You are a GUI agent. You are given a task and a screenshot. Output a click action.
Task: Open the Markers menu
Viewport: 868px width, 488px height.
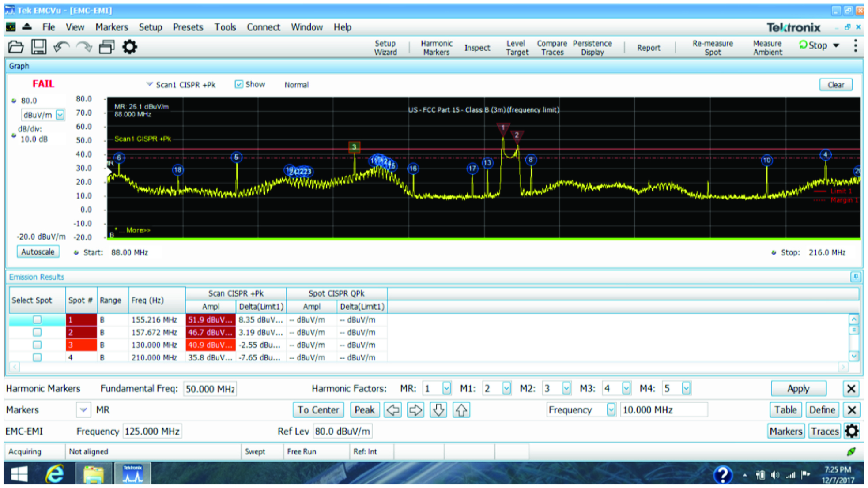point(111,27)
